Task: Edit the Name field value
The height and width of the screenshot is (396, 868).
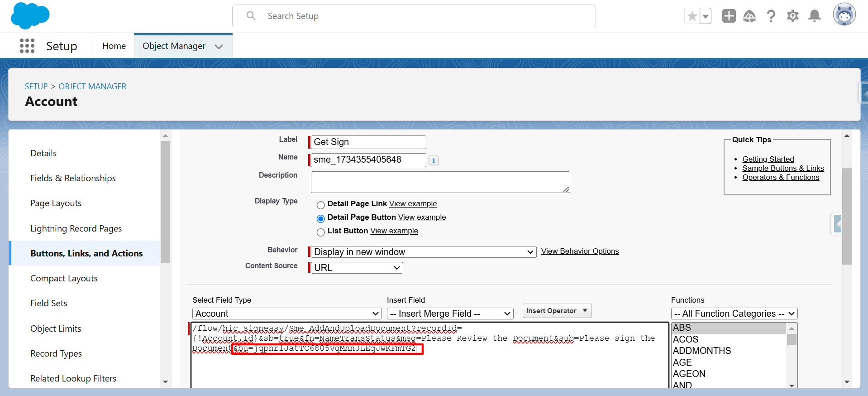Action: tap(368, 159)
